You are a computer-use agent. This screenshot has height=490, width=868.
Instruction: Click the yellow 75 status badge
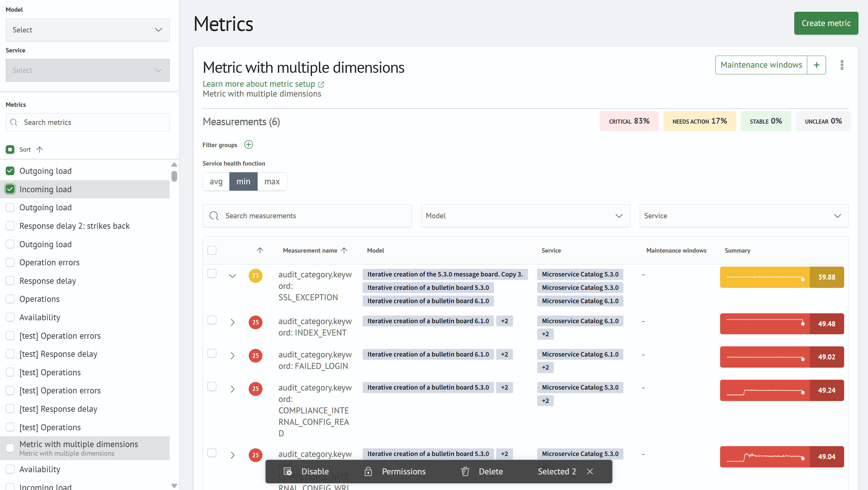click(x=255, y=276)
